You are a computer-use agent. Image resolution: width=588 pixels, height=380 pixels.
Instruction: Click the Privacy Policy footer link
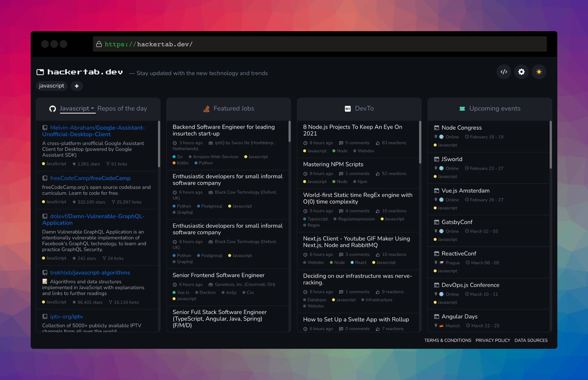(x=493, y=340)
